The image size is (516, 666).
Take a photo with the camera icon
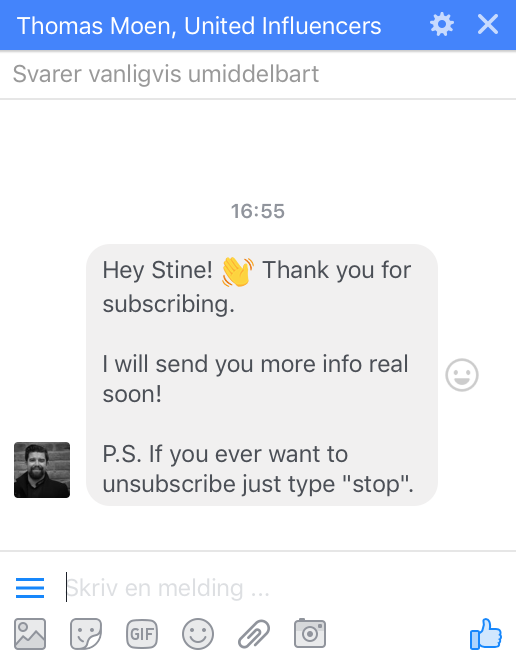point(310,633)
